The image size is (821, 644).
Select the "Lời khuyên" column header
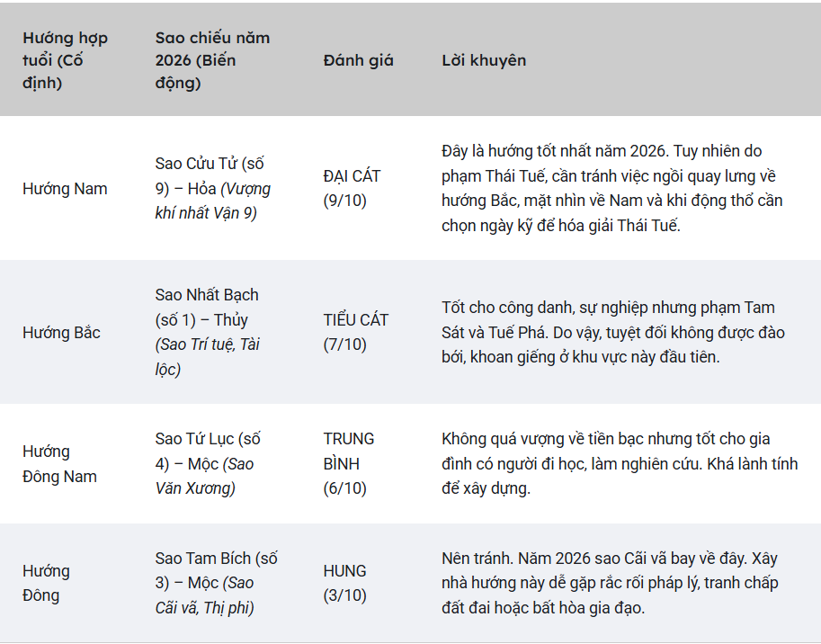point(484,60)
